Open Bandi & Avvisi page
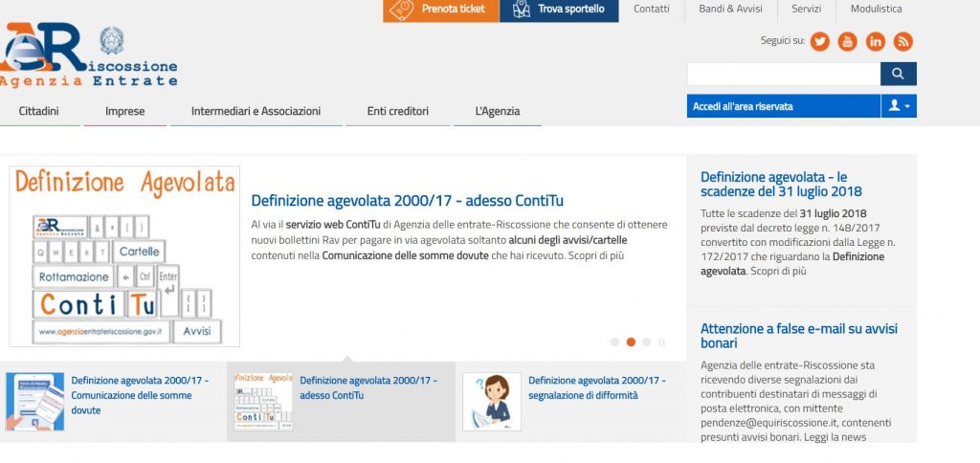This screenshot has height=463, width=980. point(730,9)
